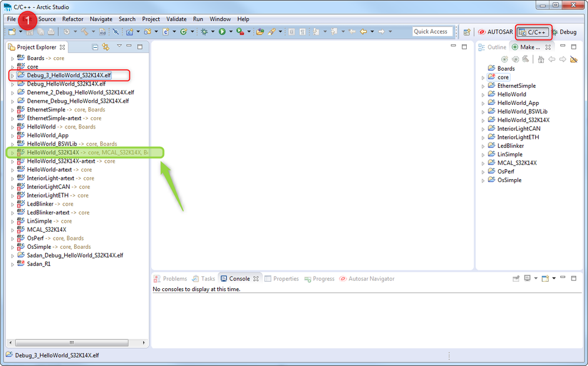Click the yellow Back navigation arrow
The height and width of the screenshot is (366, 588).
363,32
